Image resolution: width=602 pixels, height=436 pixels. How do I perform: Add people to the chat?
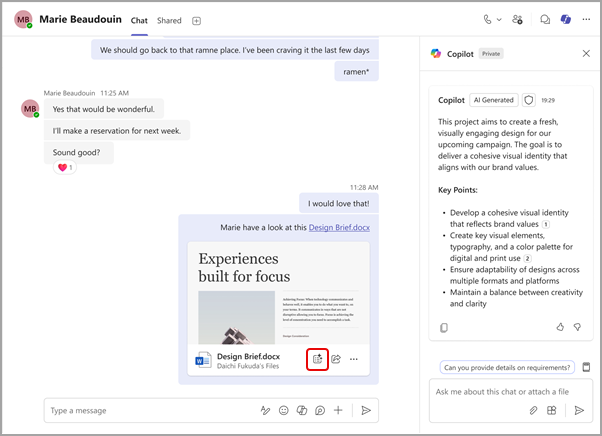[x=517, y=19]
